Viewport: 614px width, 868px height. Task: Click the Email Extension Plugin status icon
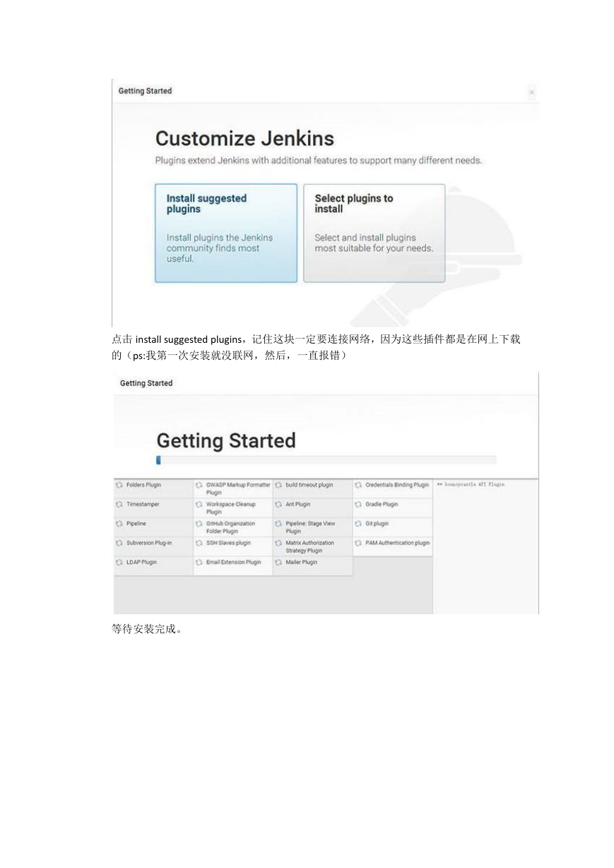click(x=199, y=563)
